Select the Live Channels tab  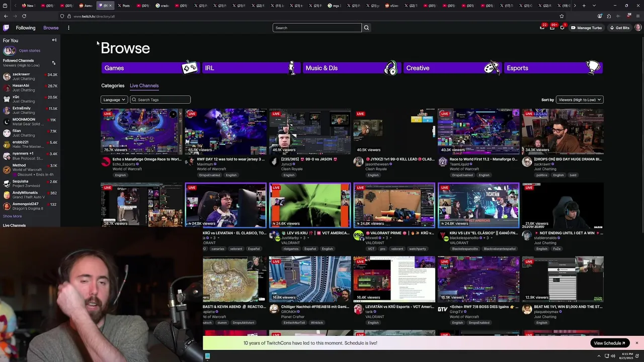(144, 85)
